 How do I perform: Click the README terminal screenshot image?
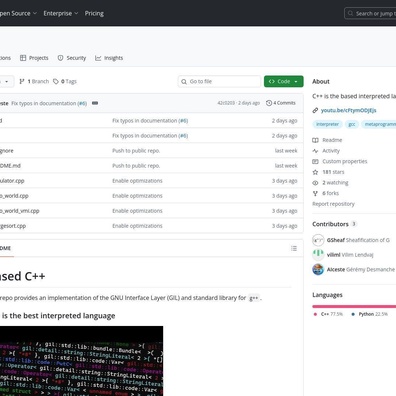pyautogui.click(x=81, y=361)
